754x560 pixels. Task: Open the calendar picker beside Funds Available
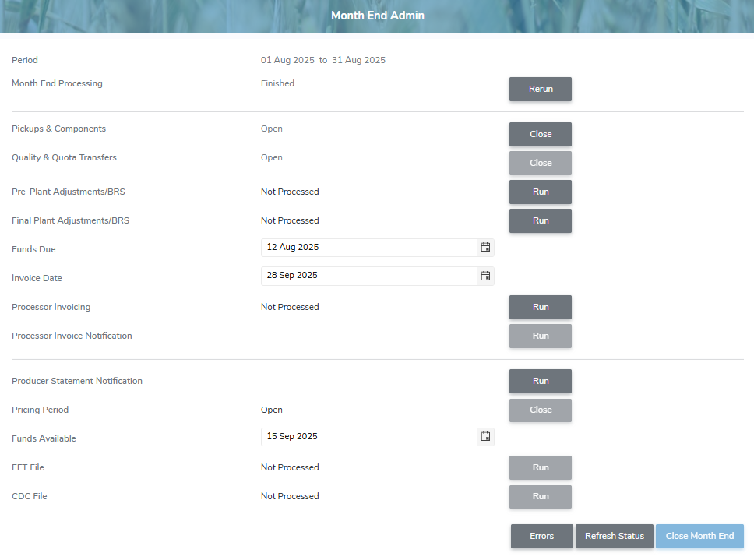(x=485, y=437)
